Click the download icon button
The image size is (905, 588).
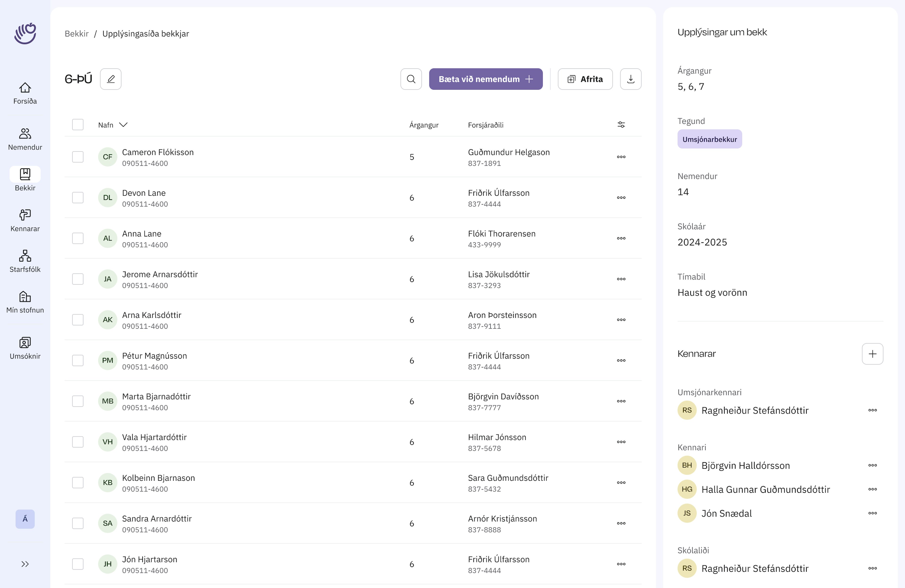tap(630, 79)
